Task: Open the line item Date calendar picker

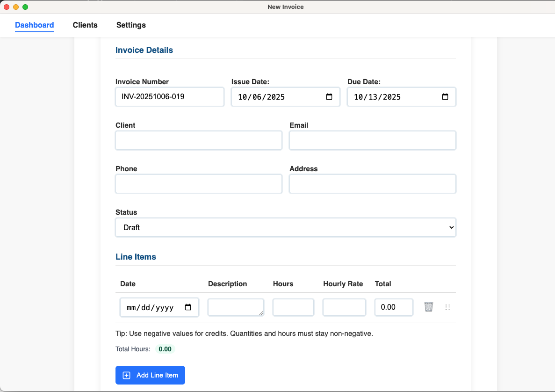Action: click(188, 307)
